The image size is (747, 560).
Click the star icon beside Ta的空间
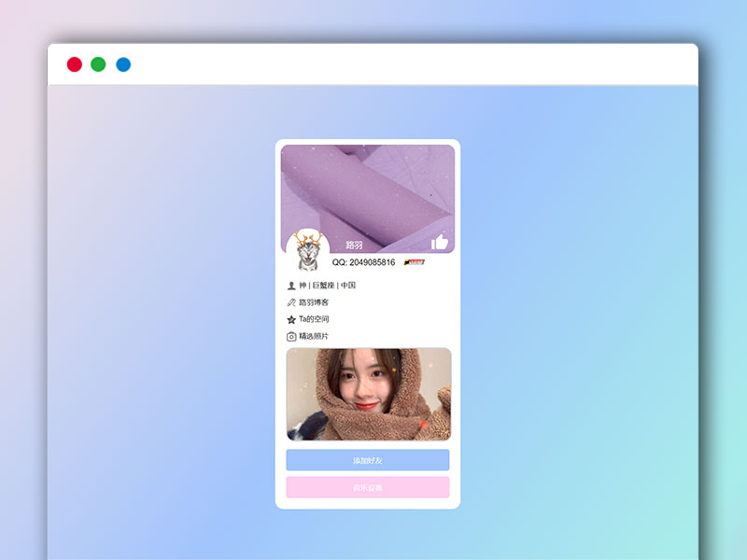tap(291, 319)
